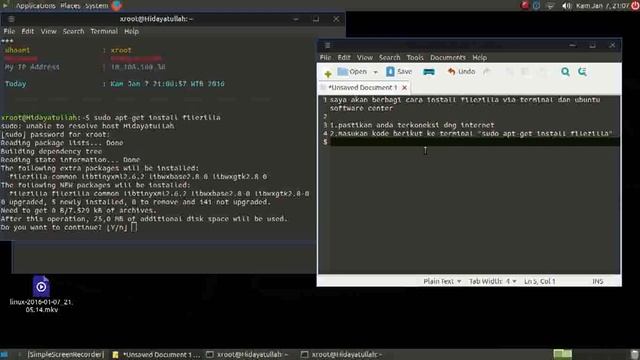This screenshot has height=360, width=640.
Task: Open the editor's Search menu
Action: tap(389, 58)
